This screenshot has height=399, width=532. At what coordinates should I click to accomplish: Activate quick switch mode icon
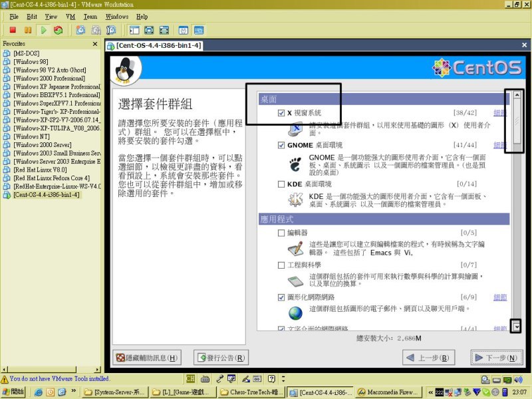[164, 30]
